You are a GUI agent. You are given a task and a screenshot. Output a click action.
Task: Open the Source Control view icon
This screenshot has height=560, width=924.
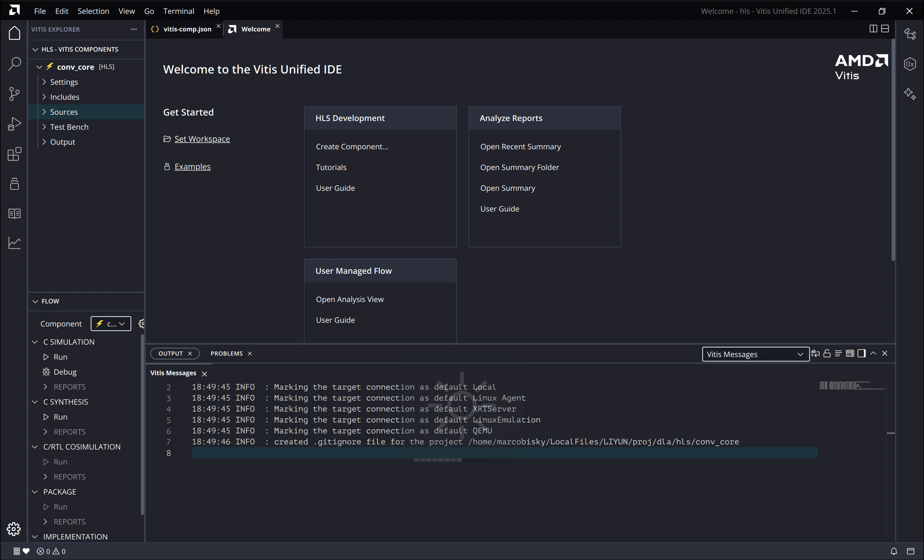(14, 94)
